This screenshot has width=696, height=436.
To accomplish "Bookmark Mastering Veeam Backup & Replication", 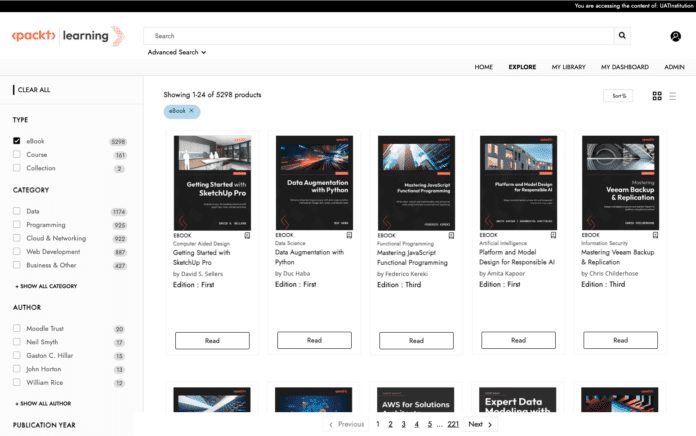I will (656, 235).
